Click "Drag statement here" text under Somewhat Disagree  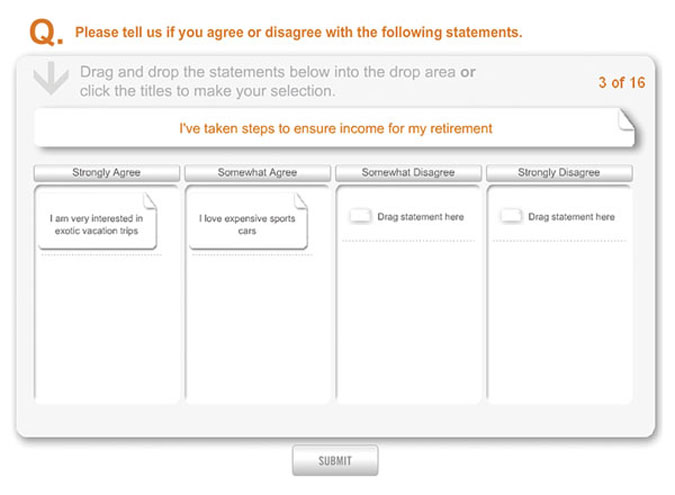pyautogui.click(x=420, y=217)
